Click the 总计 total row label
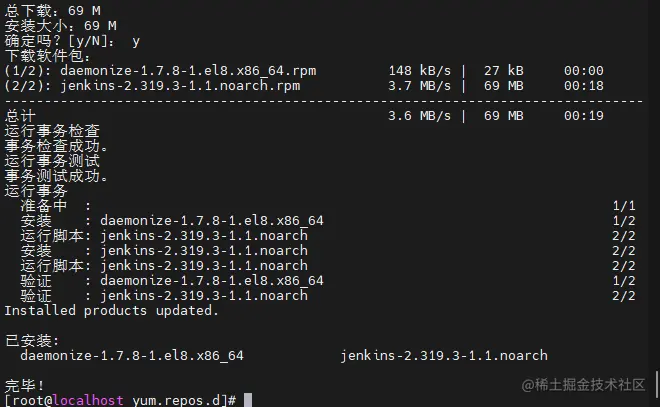Viewport: 660px width, 407px height. tap(20, 116)
